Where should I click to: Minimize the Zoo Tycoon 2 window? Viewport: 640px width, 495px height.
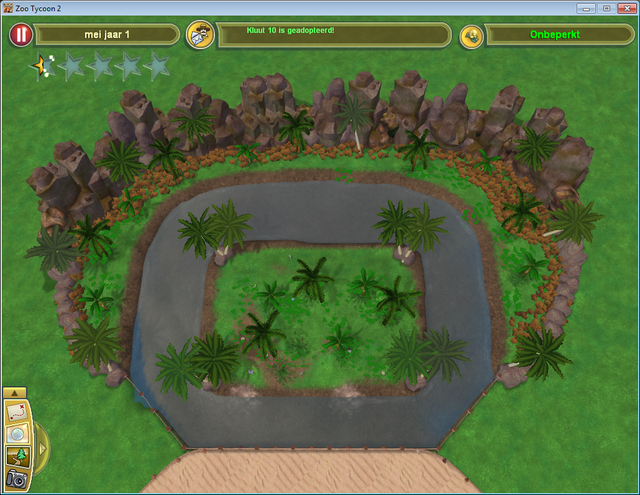tap(586, 8)
